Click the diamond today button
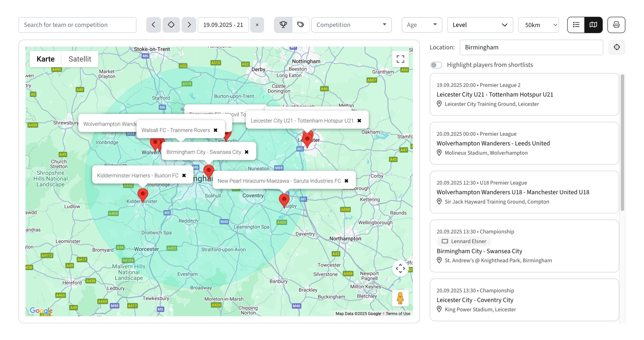This screenshot has height=340, width=644. 171,25
